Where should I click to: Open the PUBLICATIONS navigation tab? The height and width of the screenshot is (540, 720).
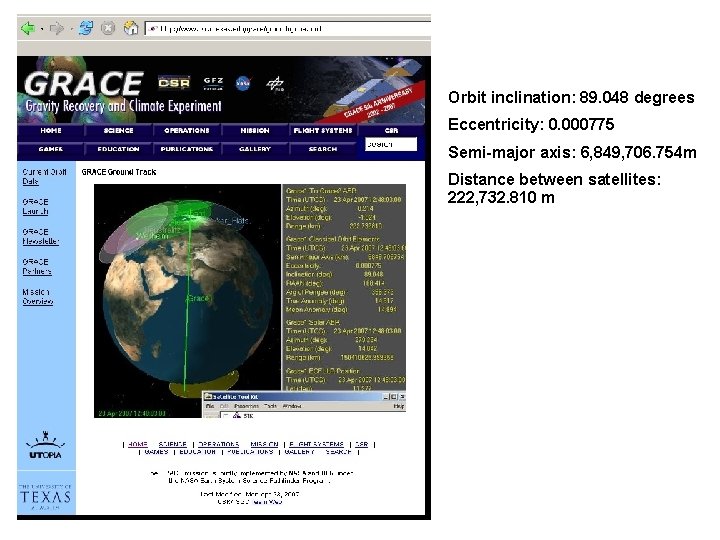[x=186, y=149]
